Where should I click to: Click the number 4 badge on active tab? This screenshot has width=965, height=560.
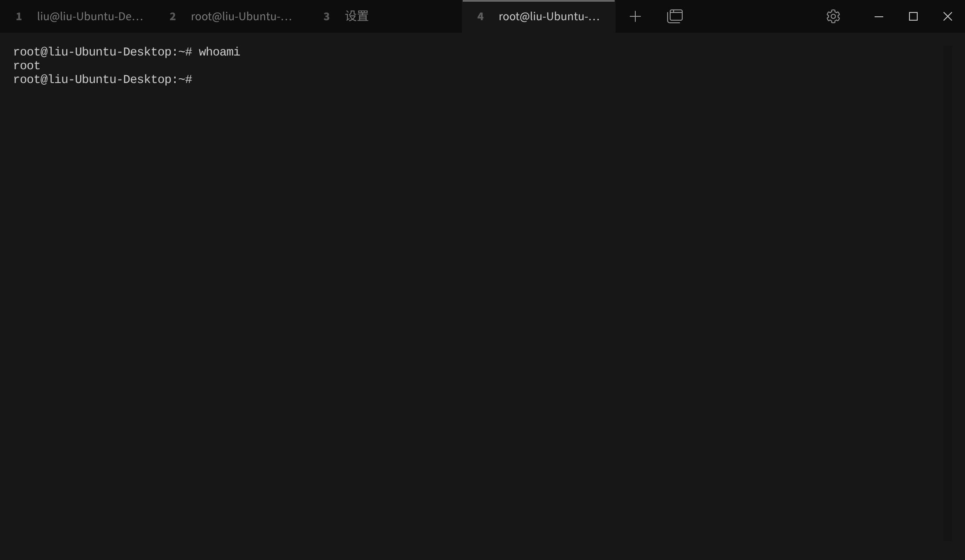coord(480,16)
